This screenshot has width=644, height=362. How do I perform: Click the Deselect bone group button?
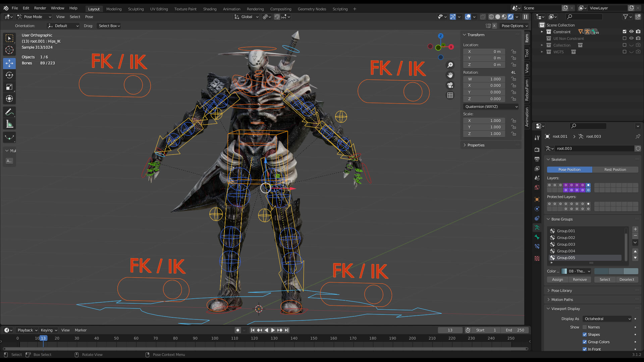(627, 280)
